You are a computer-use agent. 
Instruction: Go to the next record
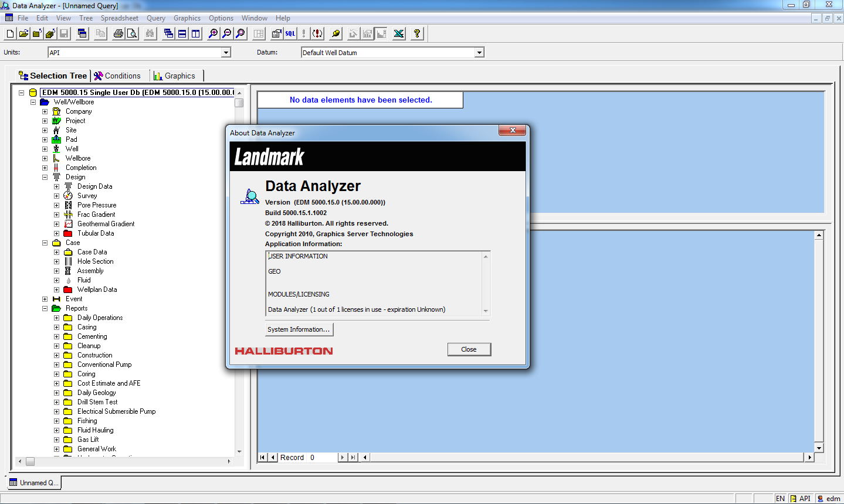[343, 458]
